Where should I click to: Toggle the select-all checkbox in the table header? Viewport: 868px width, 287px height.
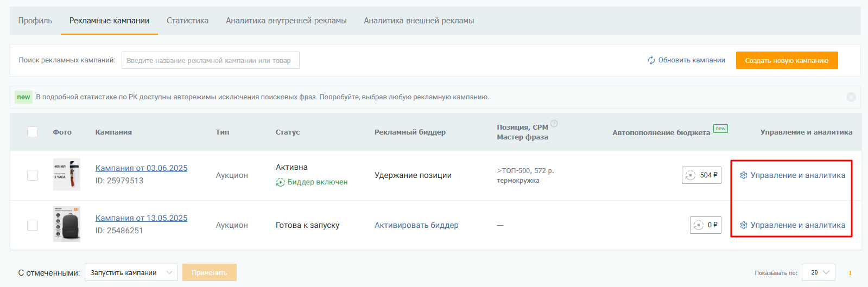pos(33,132)
